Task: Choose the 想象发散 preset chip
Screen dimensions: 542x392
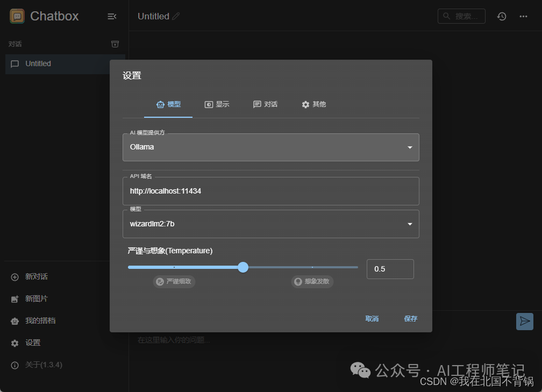Action: click(312, 281)
